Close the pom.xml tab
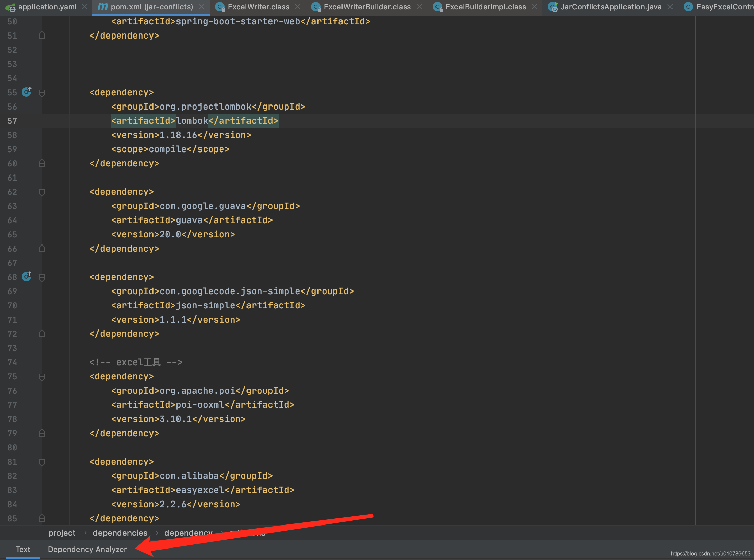This screenshot has width=754, height=560. pos(202,7)
